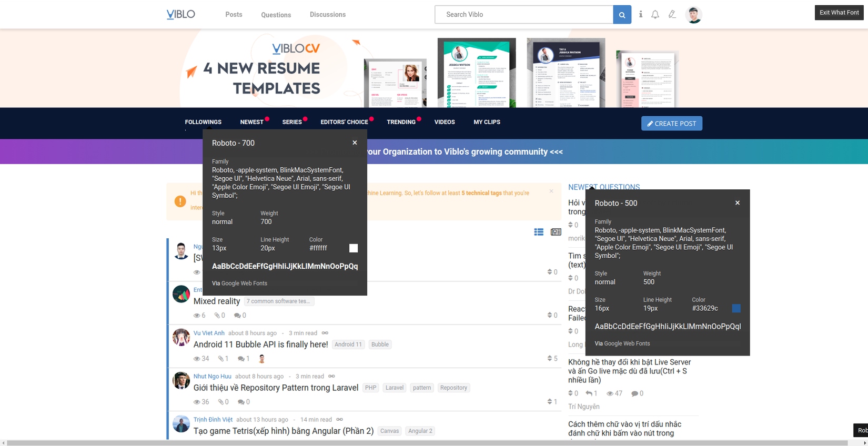Open author Nhut Ngo Huu's profile link
This screenshot has height=446, width=868.
[x=213, y=376]
